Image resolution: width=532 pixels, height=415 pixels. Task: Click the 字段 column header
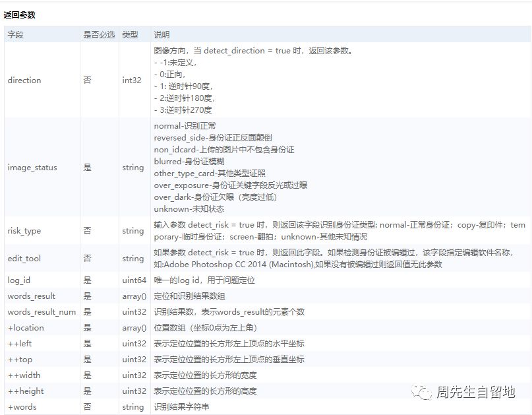coord(15,35)
